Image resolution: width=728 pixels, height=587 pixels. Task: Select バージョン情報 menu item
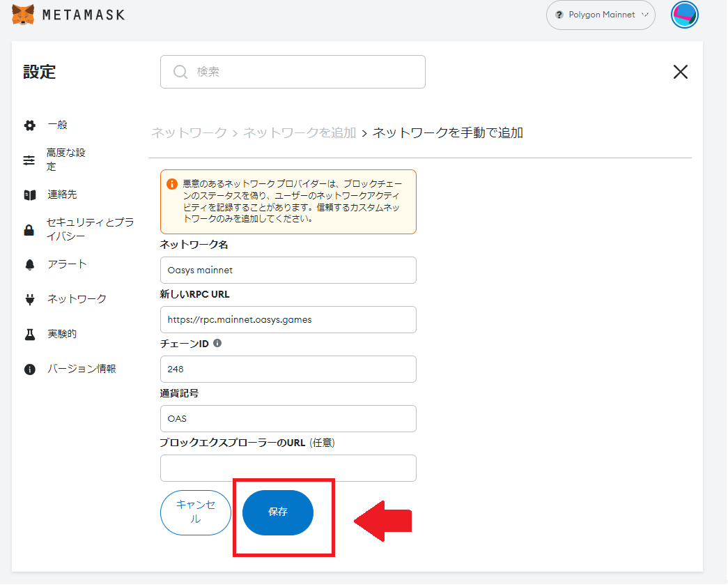82,369
